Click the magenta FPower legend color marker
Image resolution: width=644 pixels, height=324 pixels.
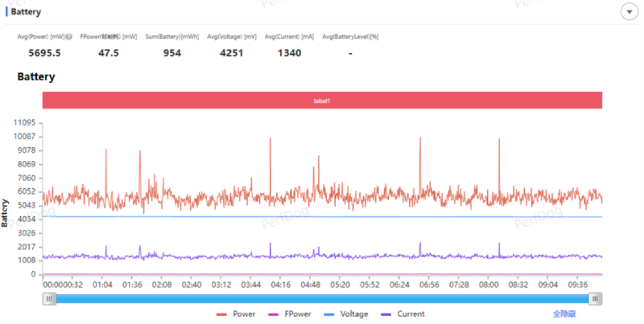(273, 314)
